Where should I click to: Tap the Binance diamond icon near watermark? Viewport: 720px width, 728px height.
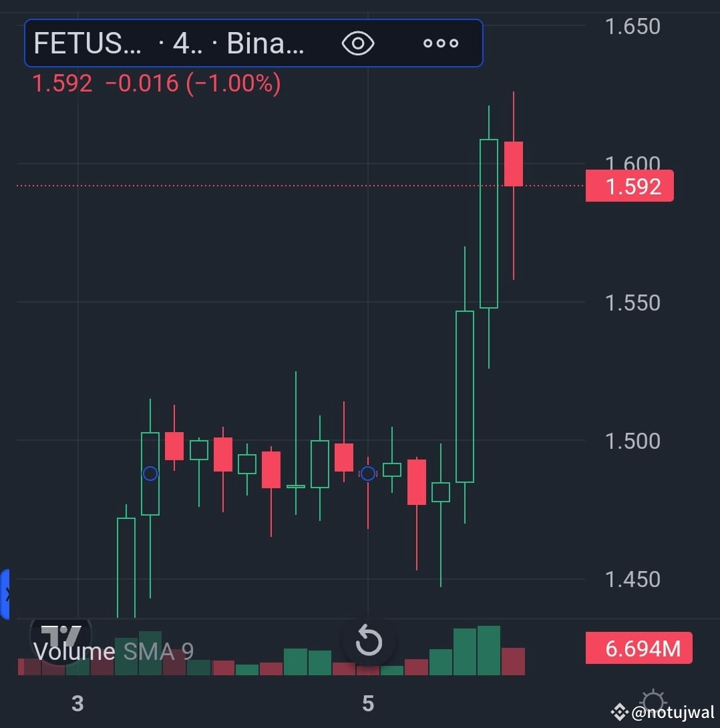619,712
